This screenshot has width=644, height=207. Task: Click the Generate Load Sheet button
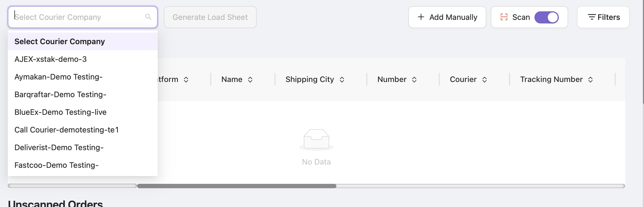(x=210, y=17)
